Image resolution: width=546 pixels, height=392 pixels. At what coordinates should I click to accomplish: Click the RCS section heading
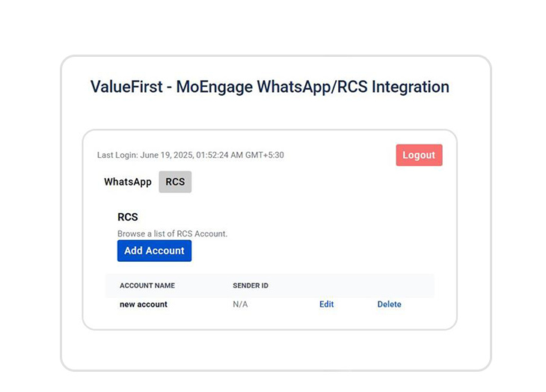[x=128, y=217]
